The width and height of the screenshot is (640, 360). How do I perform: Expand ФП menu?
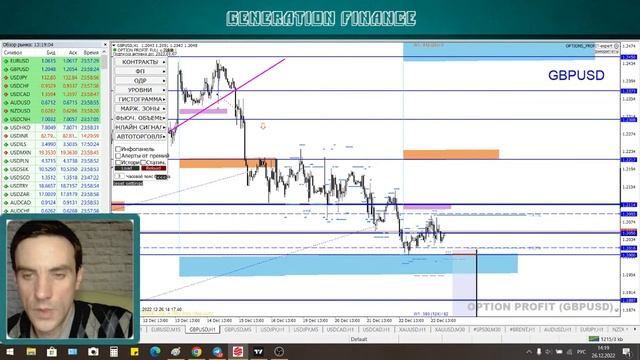140,71
